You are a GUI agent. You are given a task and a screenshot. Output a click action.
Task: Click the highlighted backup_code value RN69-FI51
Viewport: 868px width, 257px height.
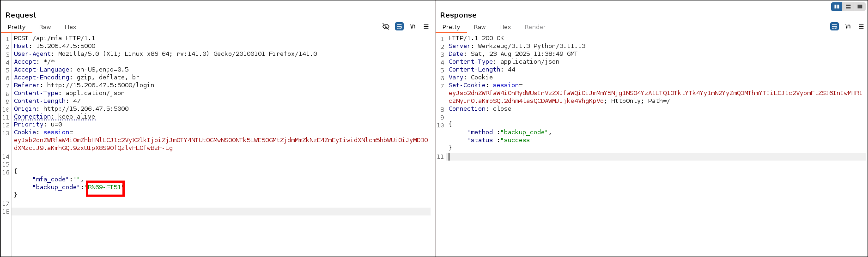(x=105, y=187)
